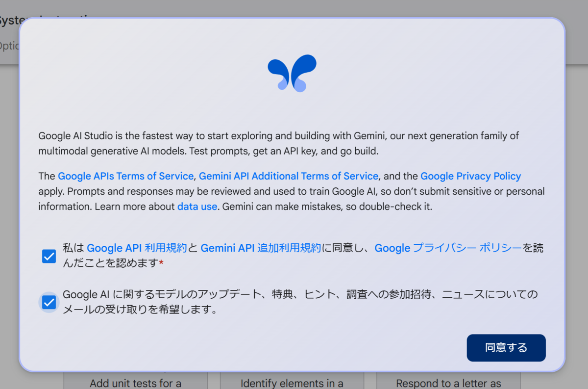The image size is (588, 389).
Task: Click the blue butterfly AI Studio logo
Action: point(292,73)
